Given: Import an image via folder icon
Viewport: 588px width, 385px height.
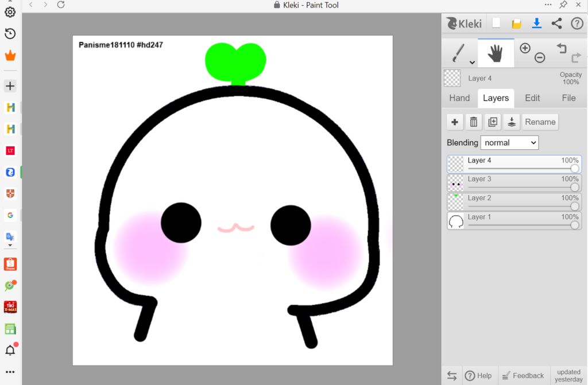Looking at the screenshot, I should click(x=516, y=24).
